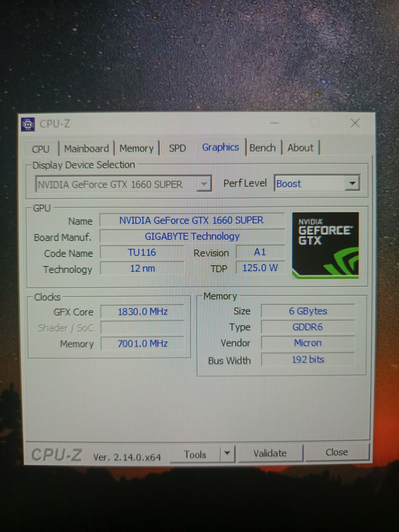Close CPU-Z with the title bar X
This screenshot has width=399, height=532.
(x=355, y=123)
